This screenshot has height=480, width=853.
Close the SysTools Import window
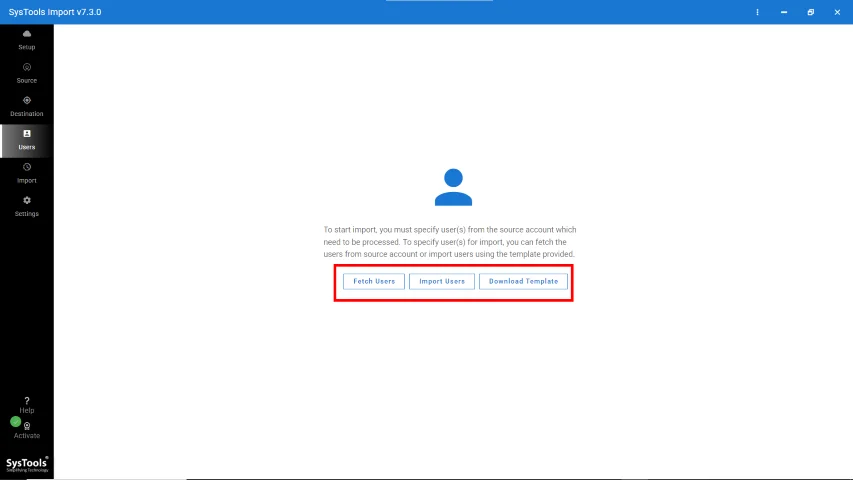[x=837, y=12]
